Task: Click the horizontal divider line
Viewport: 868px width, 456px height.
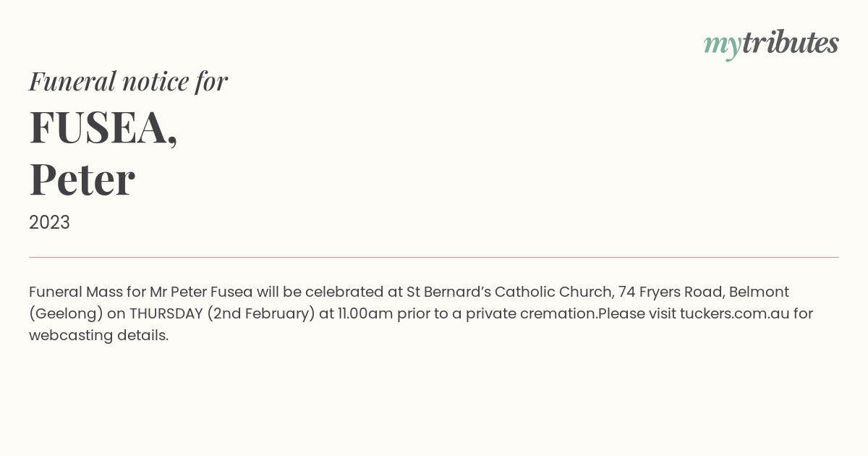Action: 434,257
